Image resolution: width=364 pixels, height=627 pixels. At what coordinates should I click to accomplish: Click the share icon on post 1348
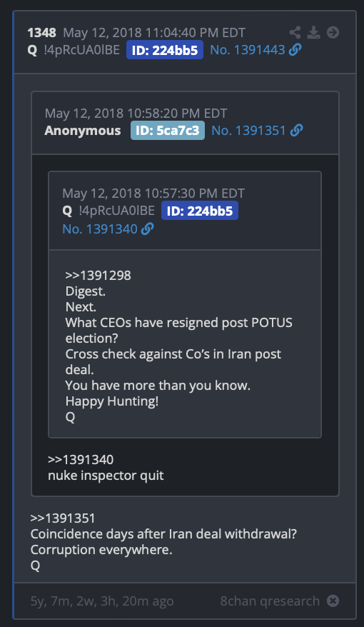[295, 32]
